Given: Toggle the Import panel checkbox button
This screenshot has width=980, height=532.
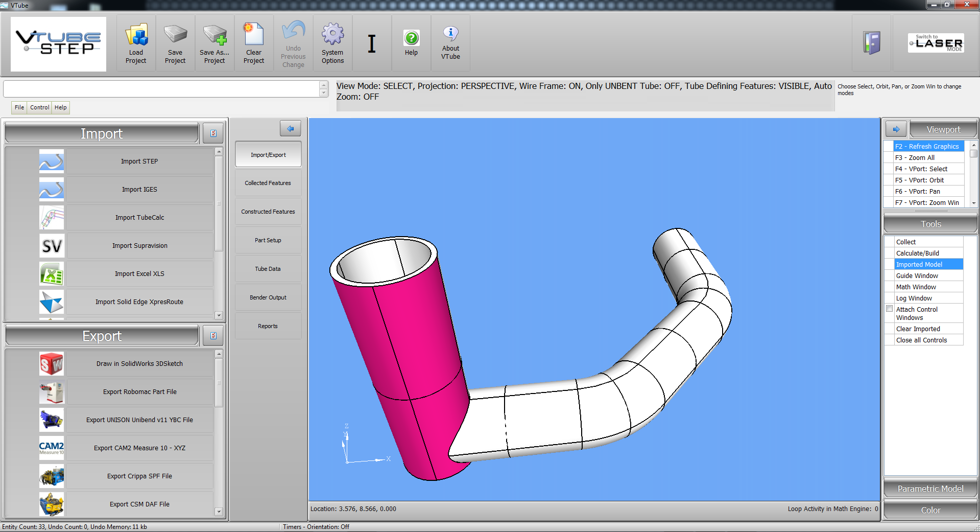Looking at the screenshot, I should (213, 133).
